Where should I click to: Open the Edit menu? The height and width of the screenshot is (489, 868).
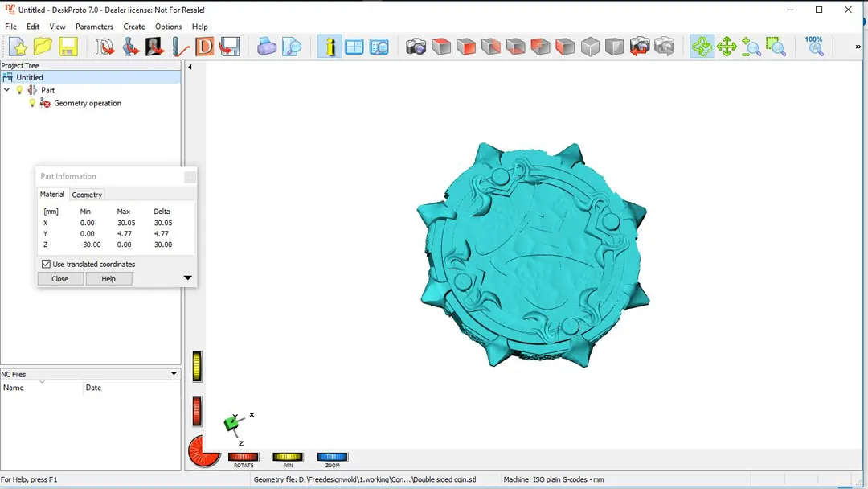pos(33,27)
